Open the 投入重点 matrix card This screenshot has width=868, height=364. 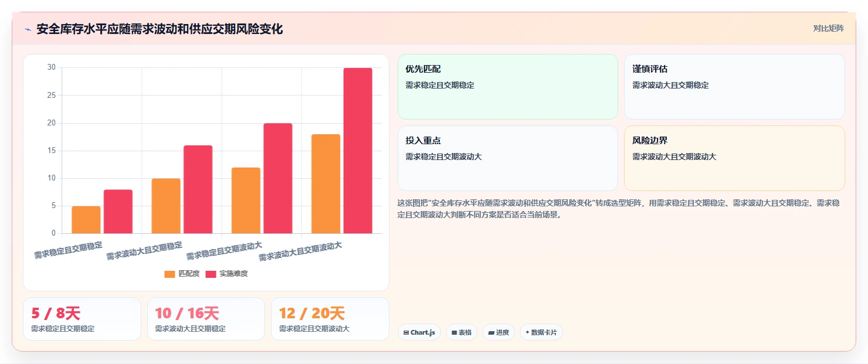pyautogui.click(x=508, y=158)
